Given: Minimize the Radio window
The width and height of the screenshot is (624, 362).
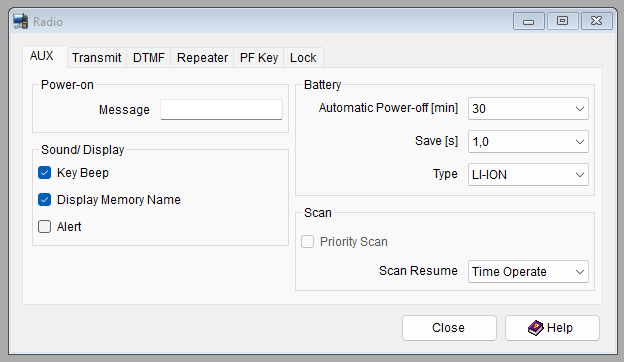Looking at the screenshot, I should 528,21.
